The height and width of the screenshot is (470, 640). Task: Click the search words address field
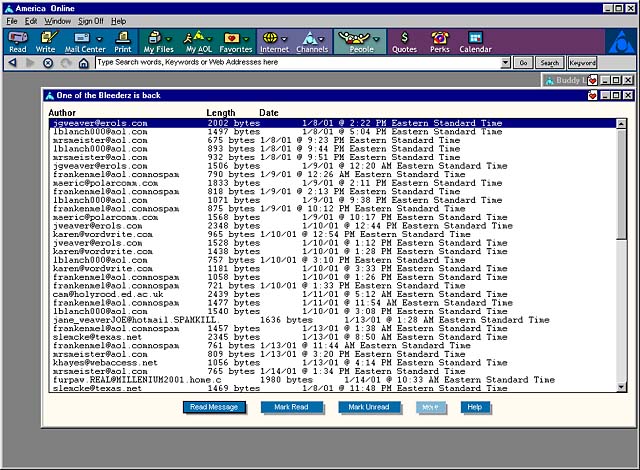pyautogui.click(x=298, y=62)
